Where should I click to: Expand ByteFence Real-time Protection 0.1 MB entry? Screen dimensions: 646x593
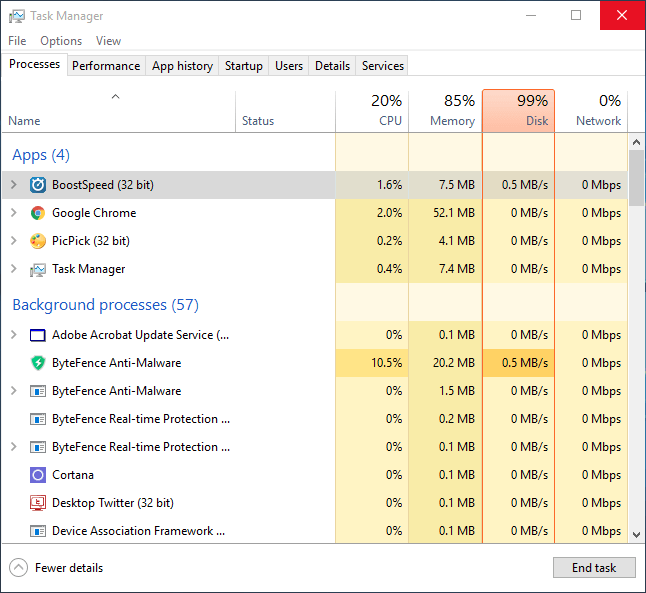click(x=14, y=447)
